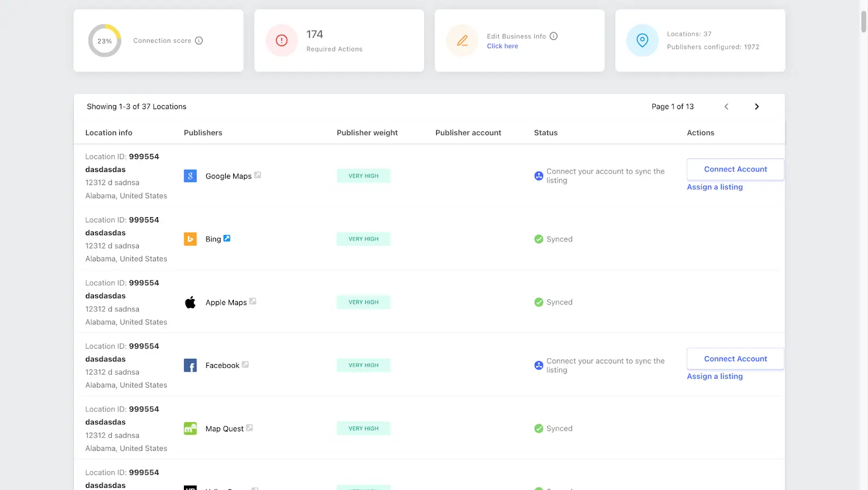
Task: Click the VERY HIGH badge for Bing
Action: 363,239
